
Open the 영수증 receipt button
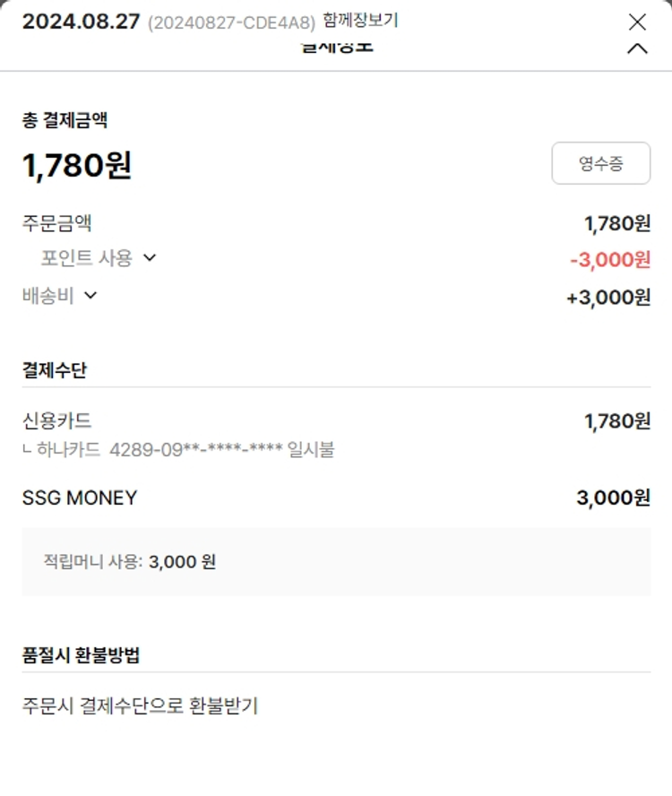(600, 163)
